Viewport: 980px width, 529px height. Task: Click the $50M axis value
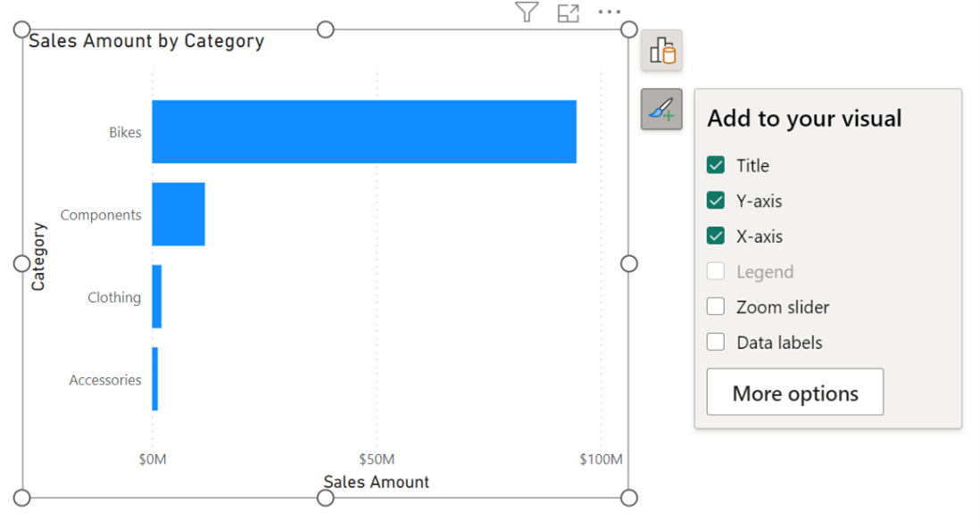(x=377, y=459)
